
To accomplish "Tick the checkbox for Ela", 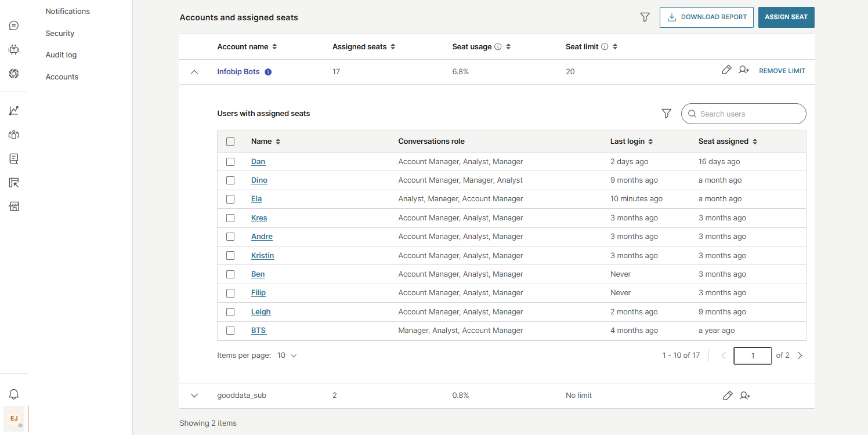I will [x=230, y=199].
